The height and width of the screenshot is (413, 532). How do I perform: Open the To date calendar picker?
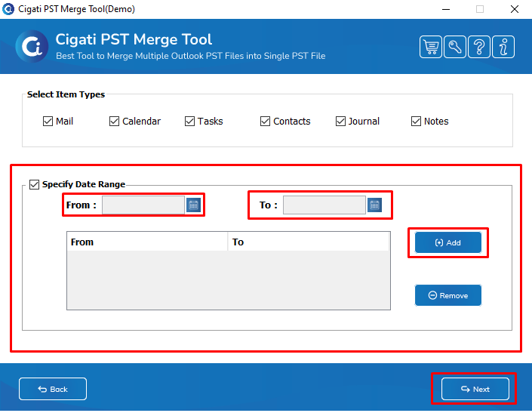pyautogui.click(x=374, y=205)
